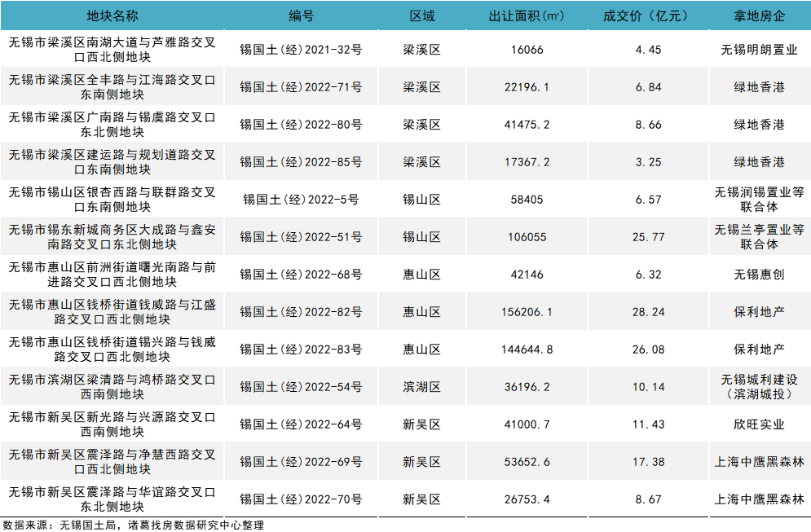Click the price value 8.66
The width and height of the screenshot is (811, 532).
coord(648,125)
